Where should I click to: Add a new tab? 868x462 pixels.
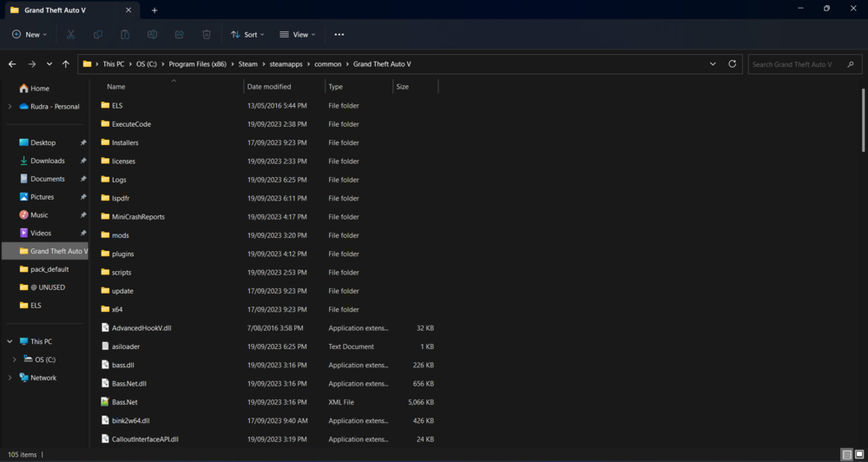155,10
